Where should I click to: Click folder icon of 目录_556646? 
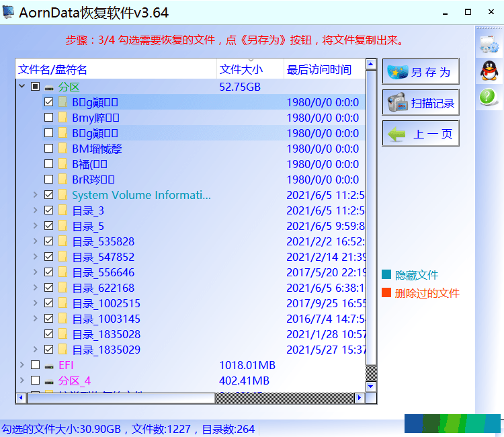(62, 272)
